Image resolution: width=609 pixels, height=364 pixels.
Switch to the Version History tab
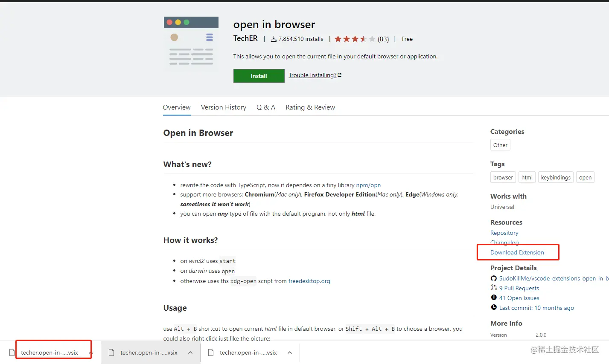click(224, 107)
